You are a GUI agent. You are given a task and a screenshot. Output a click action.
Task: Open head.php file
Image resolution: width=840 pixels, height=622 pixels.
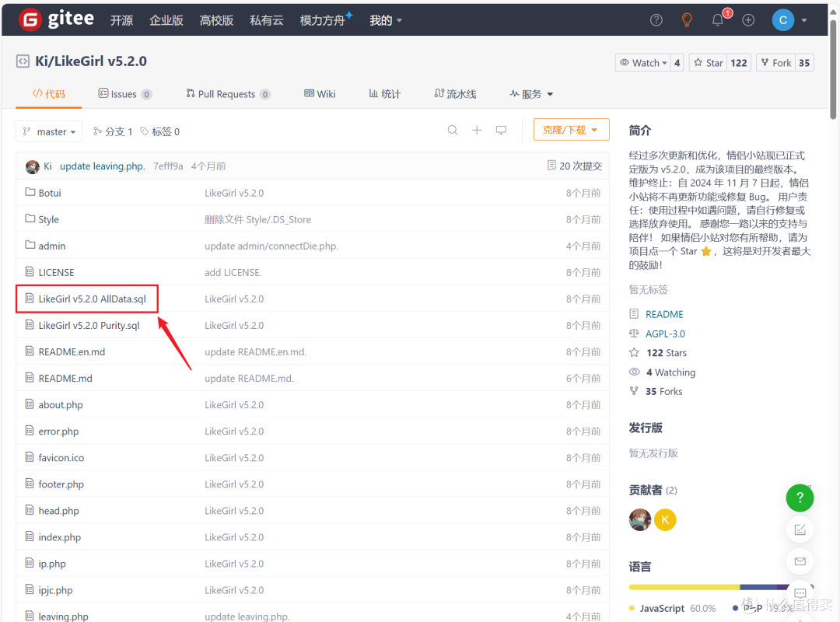[x=58, y=511]
